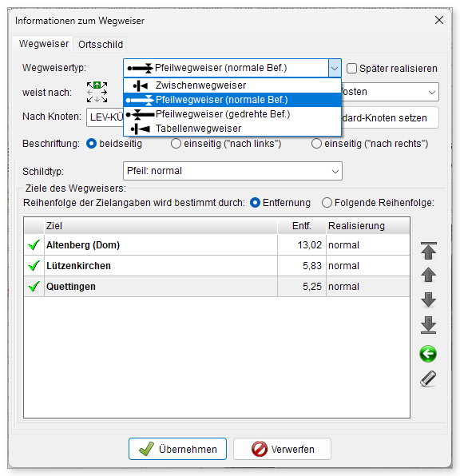
Task: Choose einseitig 'nach rechts' labeling
Action: point(316,143)
